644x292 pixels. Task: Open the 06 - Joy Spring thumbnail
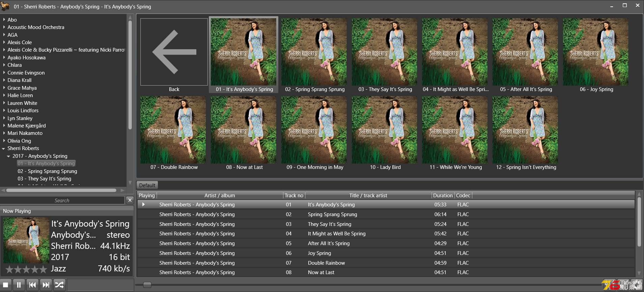[x=596, y=52]
